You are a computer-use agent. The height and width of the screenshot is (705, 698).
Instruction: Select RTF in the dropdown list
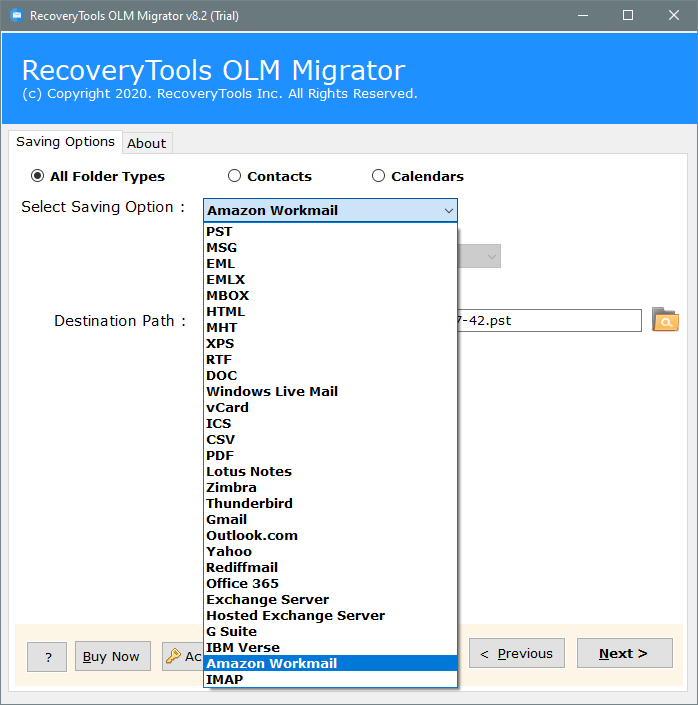(331, 360)
